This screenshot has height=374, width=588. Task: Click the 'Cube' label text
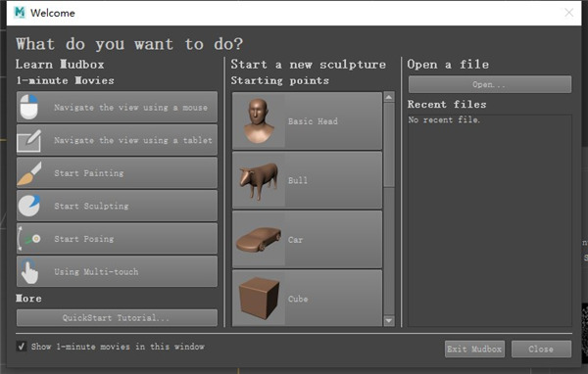coord(298,299)
